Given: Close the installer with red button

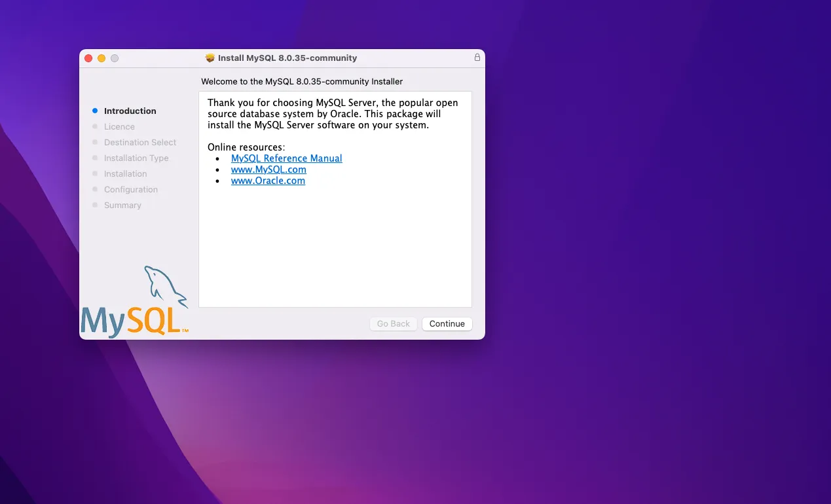Looking at the screenshot, I should [88, 58].
